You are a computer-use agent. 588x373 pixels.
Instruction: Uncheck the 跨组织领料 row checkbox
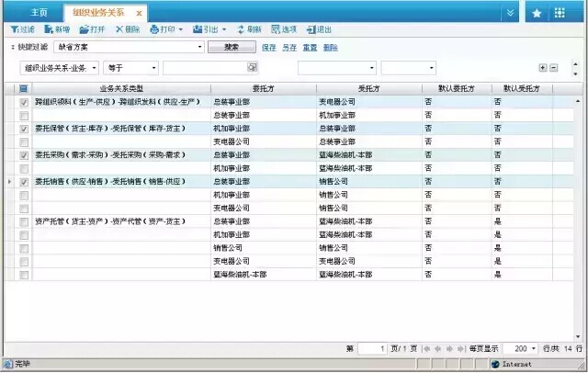(x=24, y=103)
